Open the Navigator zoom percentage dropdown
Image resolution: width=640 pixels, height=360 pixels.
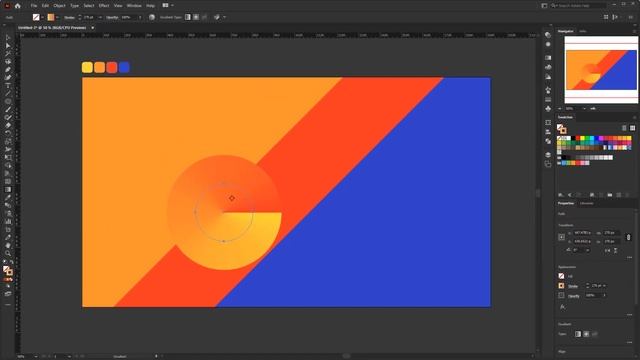pos(584,109)
